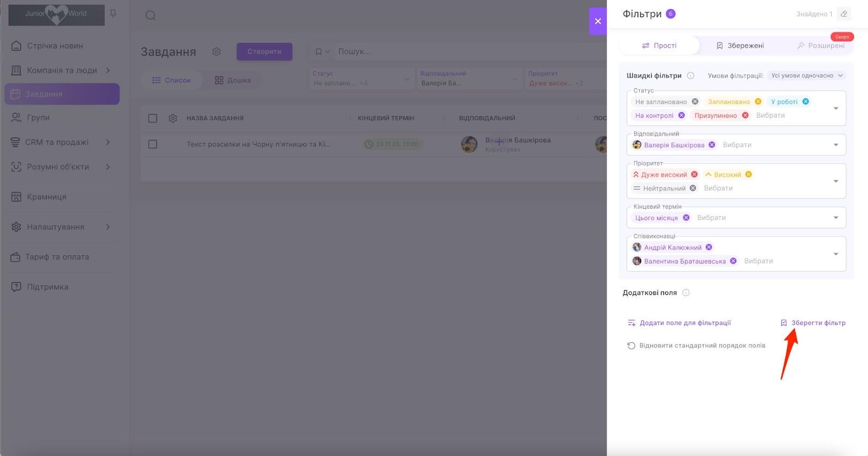The width and height of the screenshot is (868, 456).
Task: Remove 'Валентина Браташевська' from co-executors
Action: click(733, 261)
